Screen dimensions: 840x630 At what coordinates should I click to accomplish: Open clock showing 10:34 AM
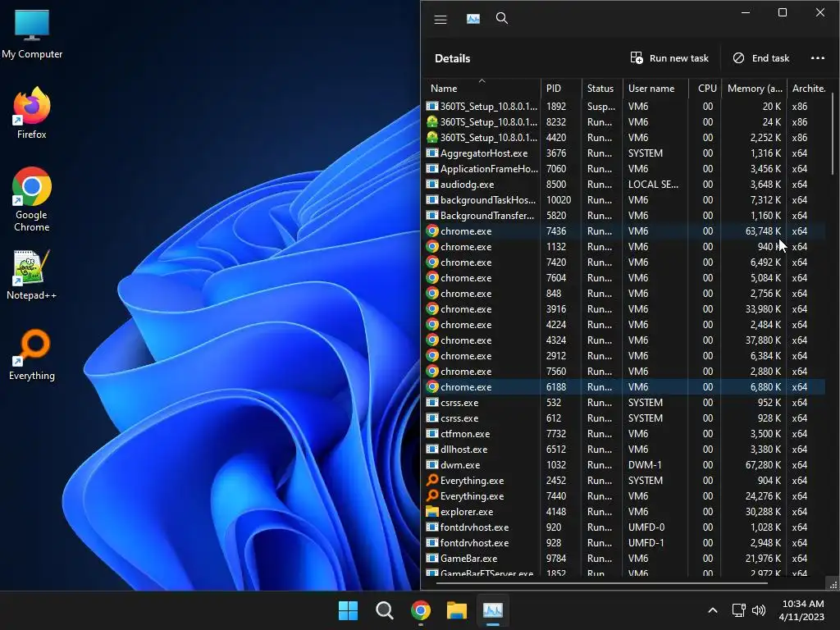click(802, 610)
